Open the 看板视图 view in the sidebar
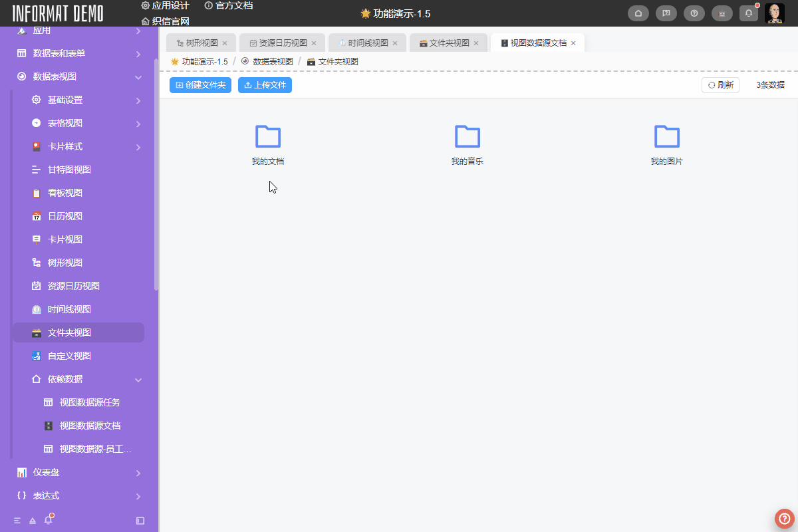The height and width of the screenshot is (532, 798). pos(65,192)
